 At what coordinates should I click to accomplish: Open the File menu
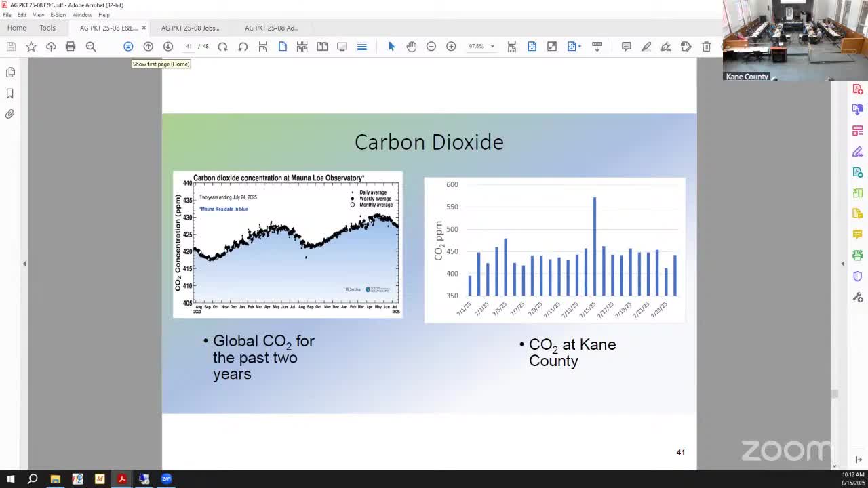[7, 15]
